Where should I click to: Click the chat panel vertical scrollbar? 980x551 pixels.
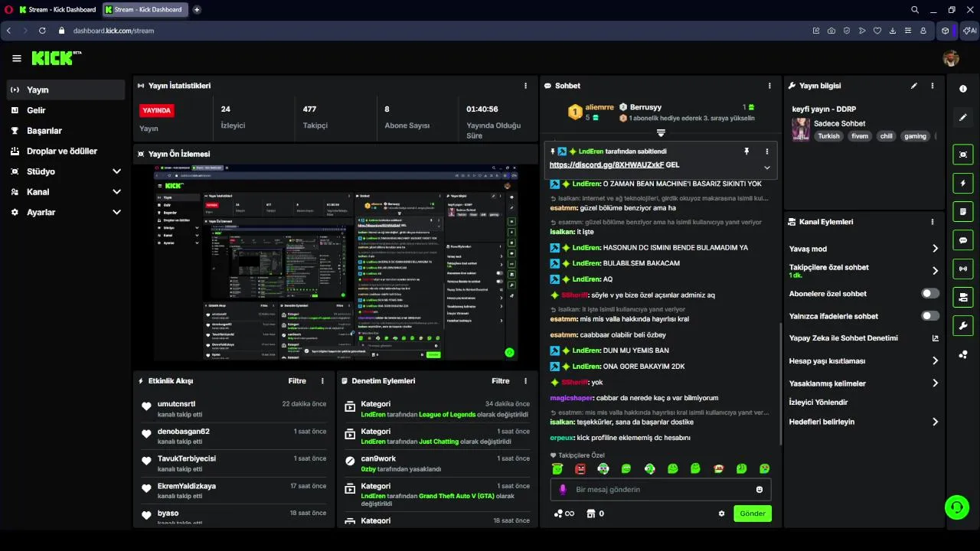(780, 383)
